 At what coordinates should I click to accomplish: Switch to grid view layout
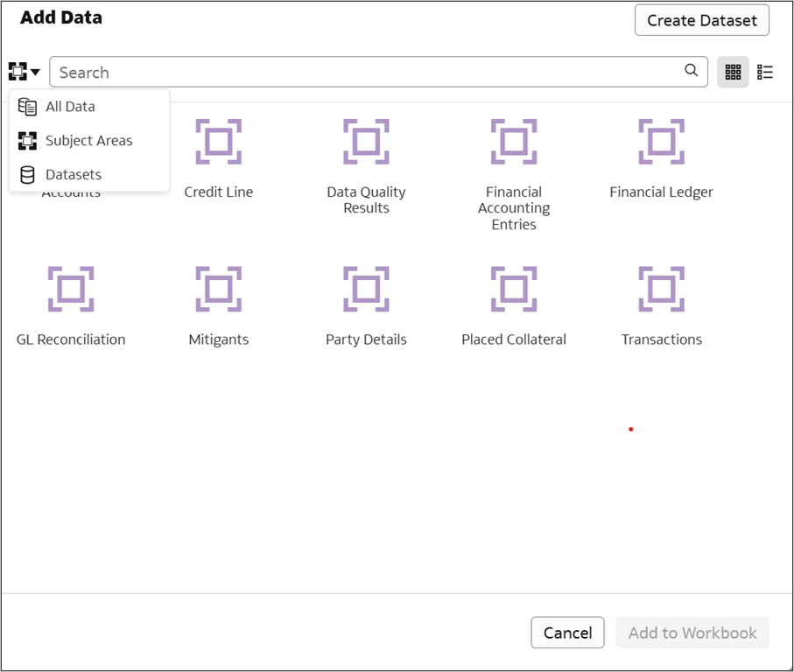(x=733, y=71)
